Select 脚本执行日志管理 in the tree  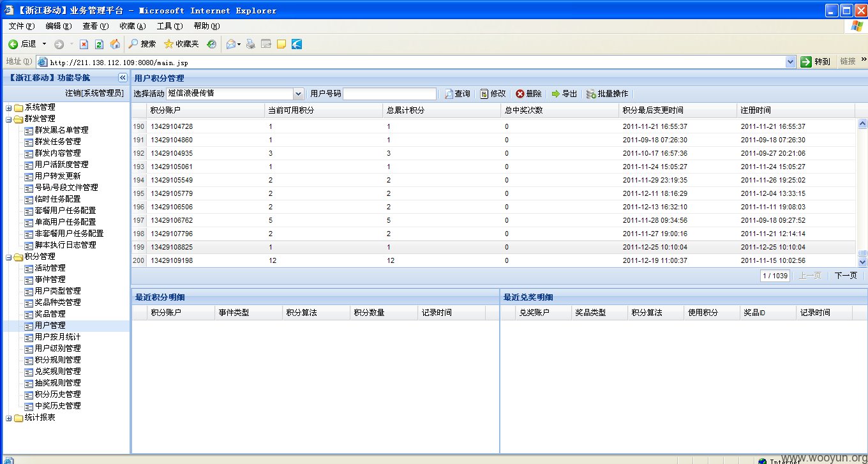click(x=65, y=245)
